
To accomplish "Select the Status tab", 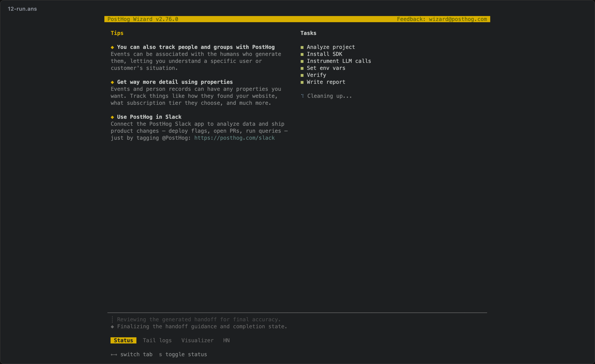I will pyautogui.click(x=123, y=340).
